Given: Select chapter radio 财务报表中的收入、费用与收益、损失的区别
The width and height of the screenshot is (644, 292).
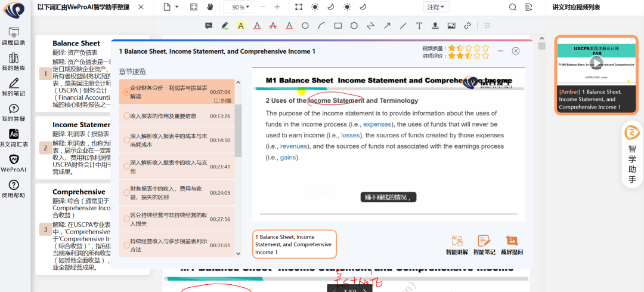Looking at the screenshot, I should [x=126, y=192].
